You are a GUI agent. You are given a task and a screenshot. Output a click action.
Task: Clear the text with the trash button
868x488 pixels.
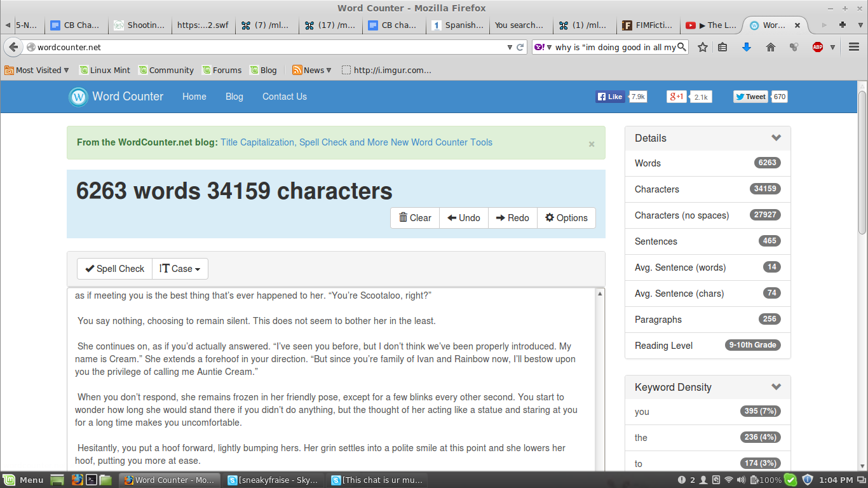tap(415, 218)
